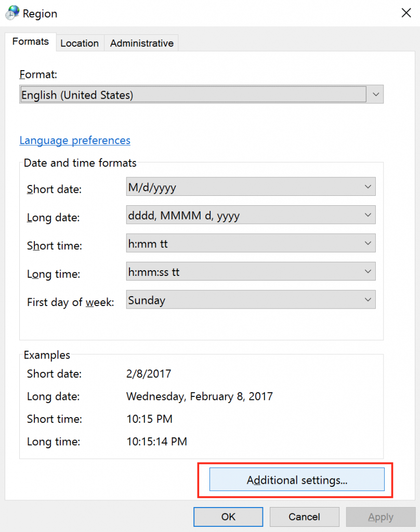Click the Region globe icon in title bar
Image resolution: width=420 pixels, height=532 pixels.
point(12,13)
